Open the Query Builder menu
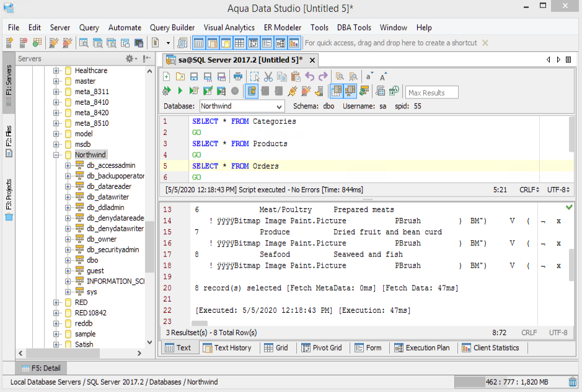Viewport: 582px width, 392px height. pos(172,27)
